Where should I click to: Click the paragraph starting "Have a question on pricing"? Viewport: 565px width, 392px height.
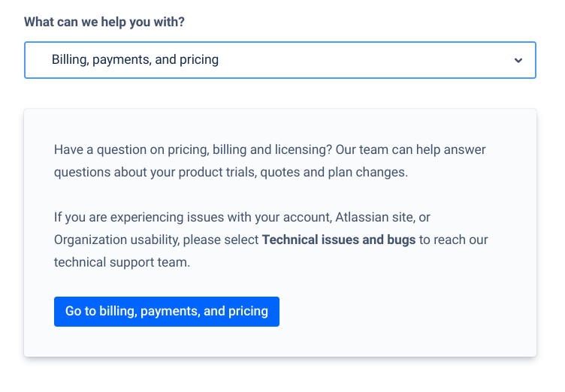270,161
